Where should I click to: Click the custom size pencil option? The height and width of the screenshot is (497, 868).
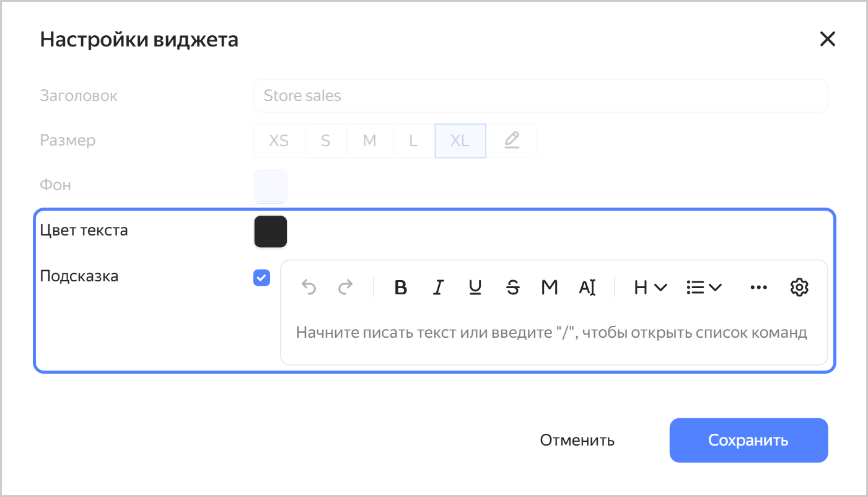coord(512,141)
